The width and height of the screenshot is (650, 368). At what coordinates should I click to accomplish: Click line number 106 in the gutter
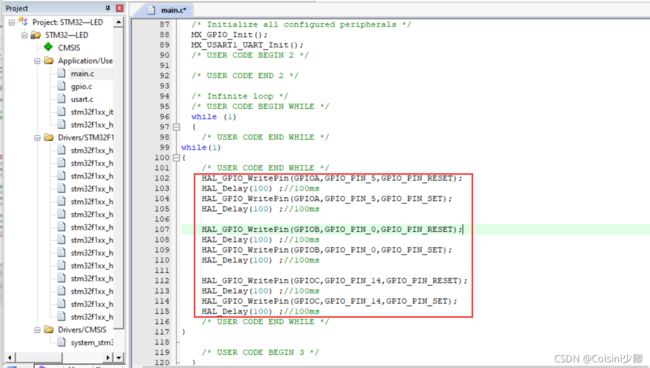[162, 219]
